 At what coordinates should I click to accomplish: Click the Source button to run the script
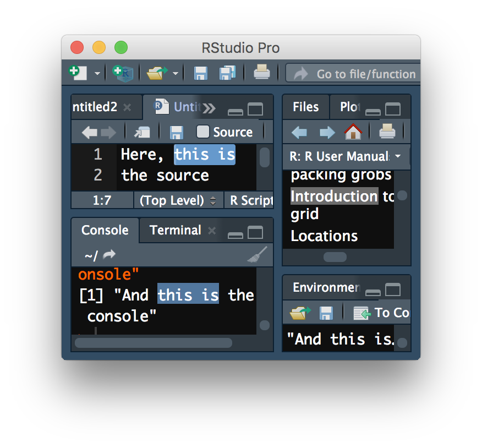pos(232,132)
